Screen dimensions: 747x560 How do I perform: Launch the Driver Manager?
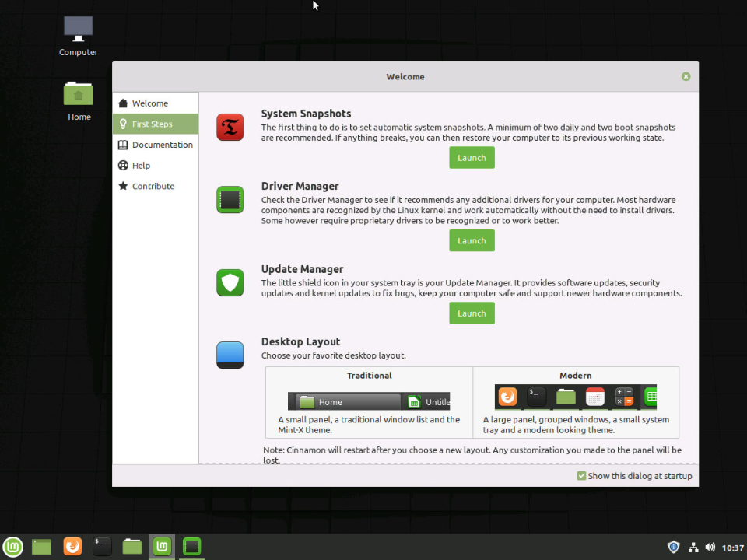click(x=472, y=240)
